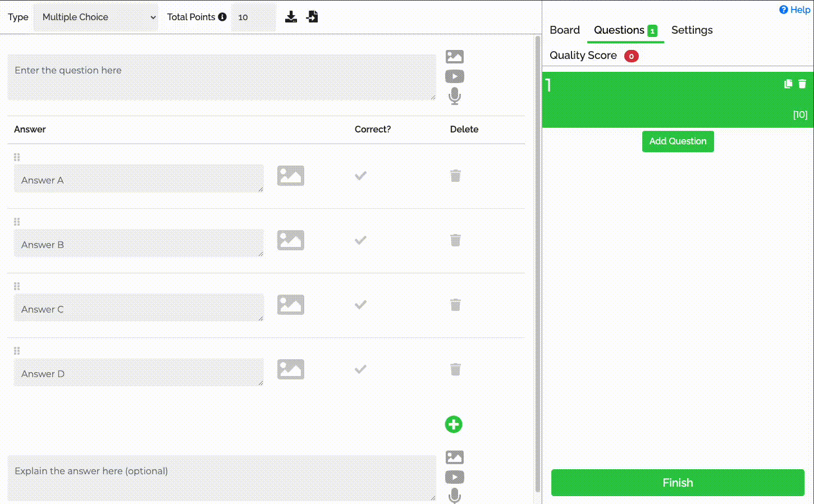
Task: Click the download questions icon in top toolbar
Action: [291, 17]
